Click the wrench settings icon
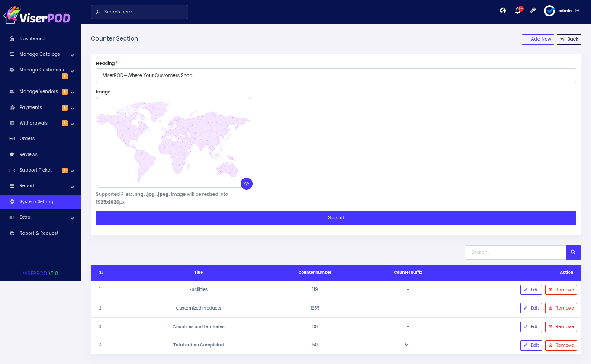 tap(533, 11)
